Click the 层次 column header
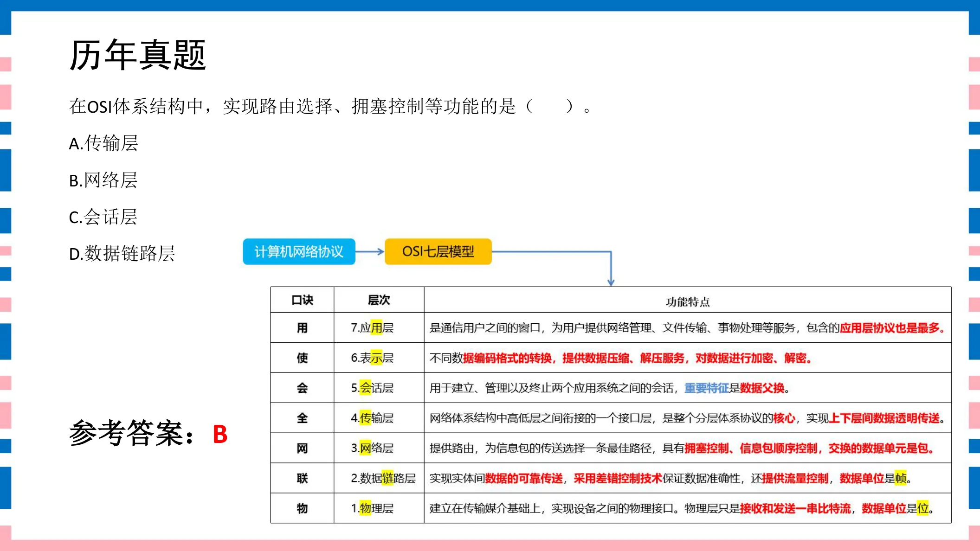Screen dimensions: 980x551 coord(379,300)
